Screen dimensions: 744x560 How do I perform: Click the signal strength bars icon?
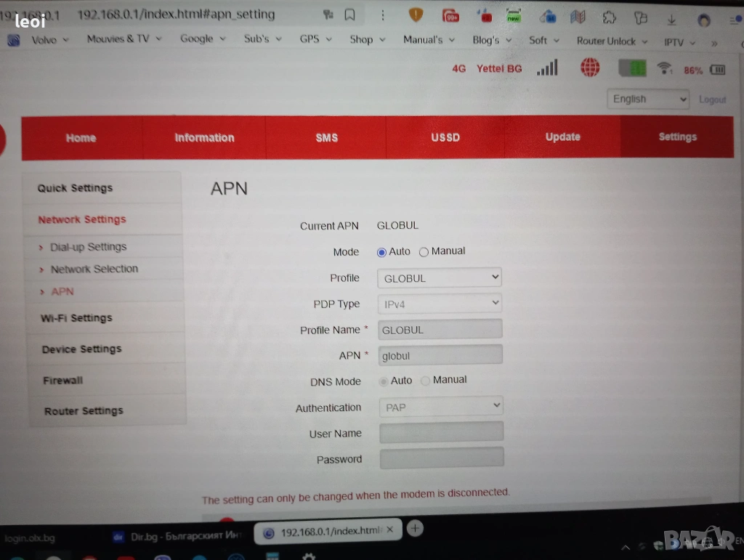(547, 68)
